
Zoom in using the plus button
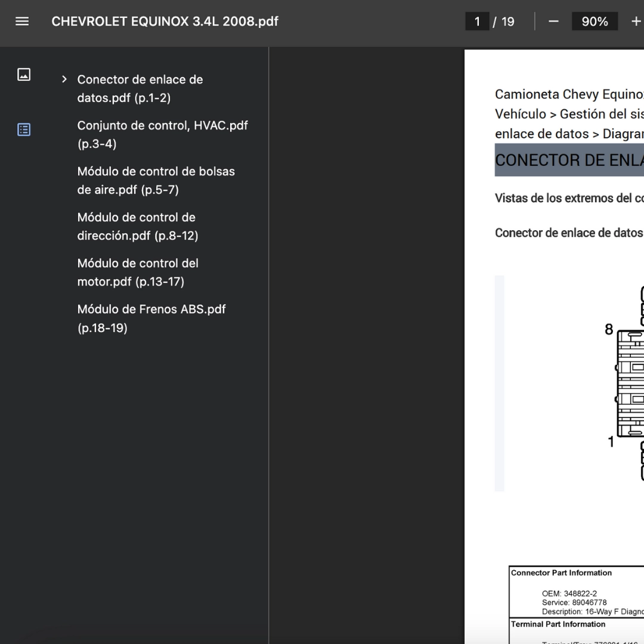tap(636, 21)
